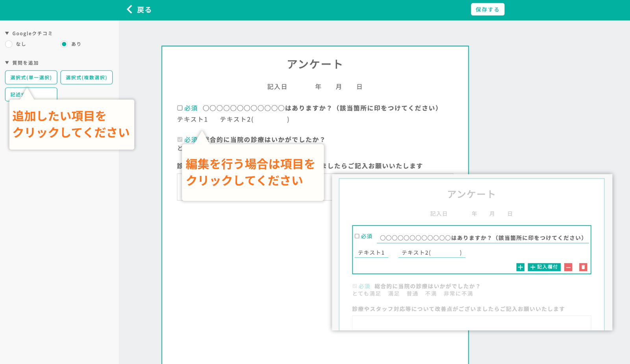Go back using the 戻る arrow
Image resolution: width=630 pixels, height=364 pixels.
click(x=130, y=9)
